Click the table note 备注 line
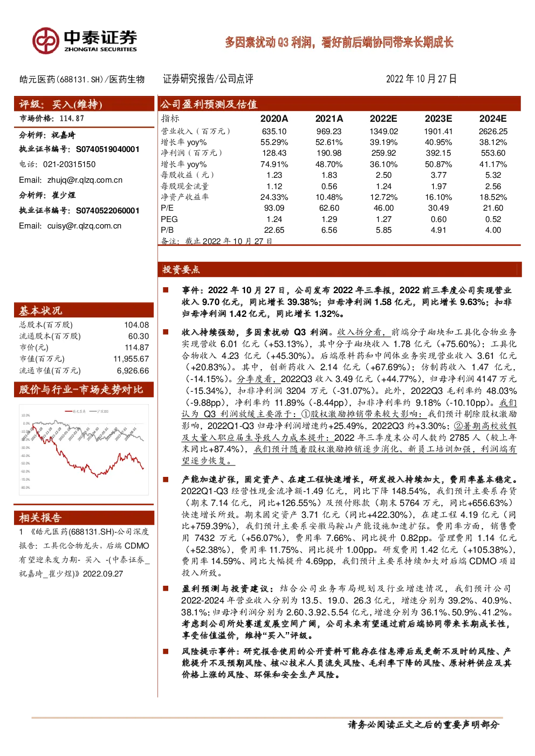 (x=216, y=241)
